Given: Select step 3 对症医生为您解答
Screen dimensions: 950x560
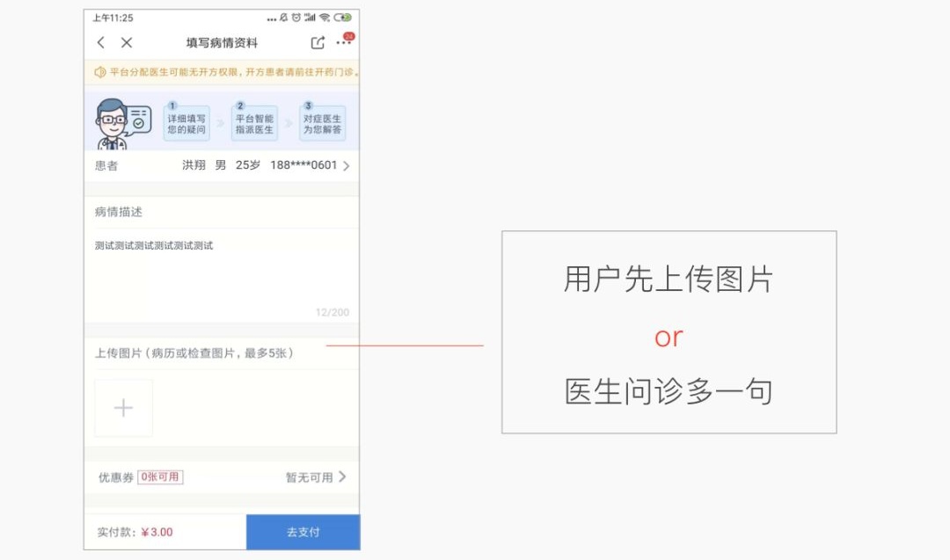Looking at the screenshot, I should click(x=322, y=123).
